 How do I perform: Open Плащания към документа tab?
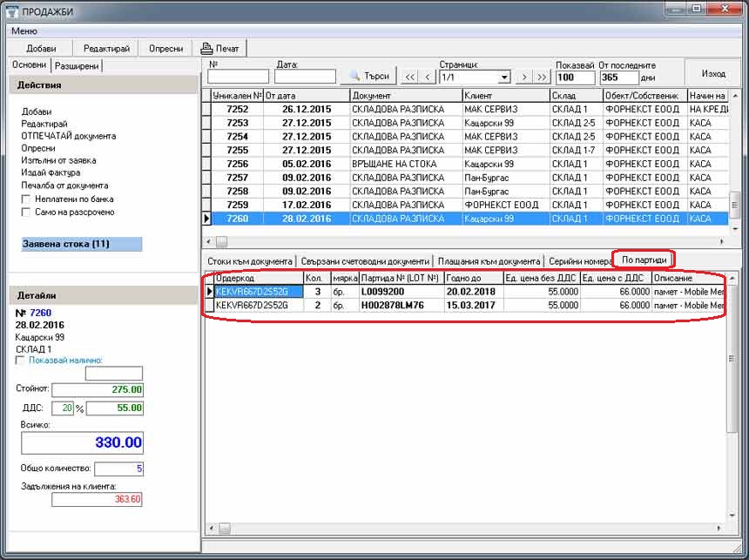[x=489, y=261]
